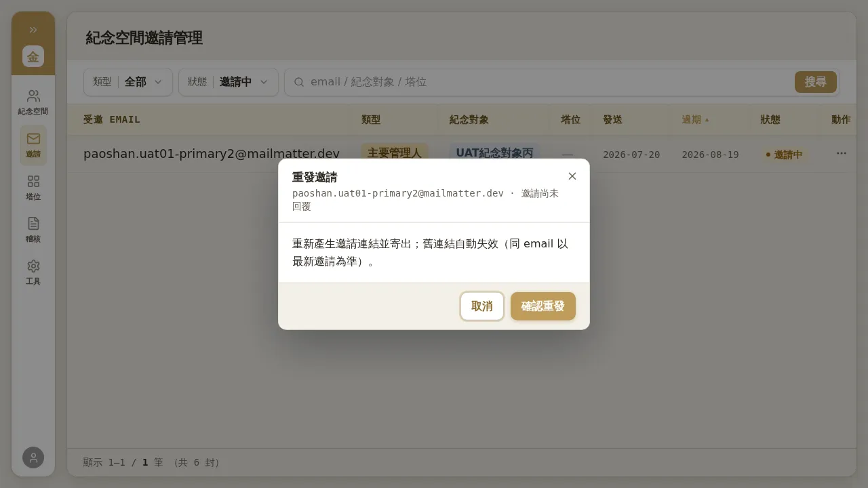Viewport: 868px width, 488px height.
Task: Open user avatar at sidebar bottom
Action: [33, 457]
